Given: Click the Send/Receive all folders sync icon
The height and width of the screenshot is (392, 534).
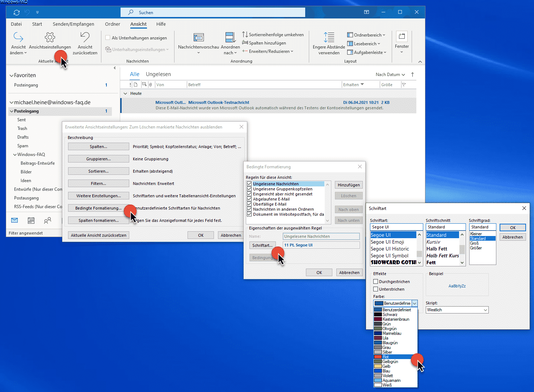Looking at the screenshot, I should [16, 12].
